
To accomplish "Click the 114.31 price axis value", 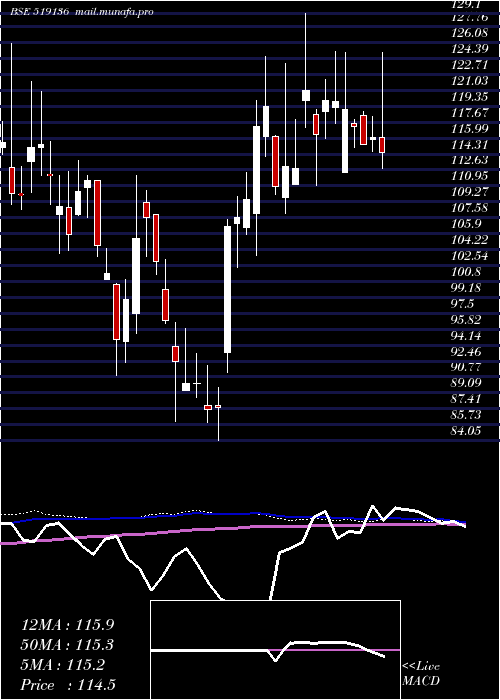I will 472,145.
